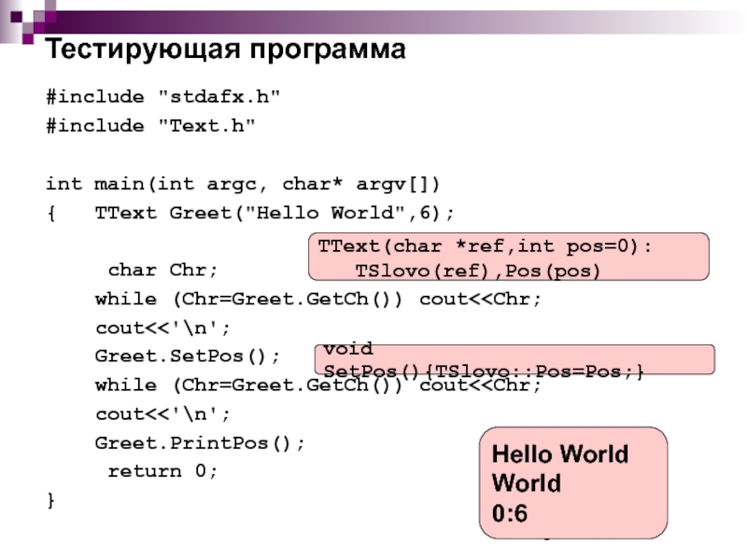Click the char Chr; declaration

(x=162, y=270)
